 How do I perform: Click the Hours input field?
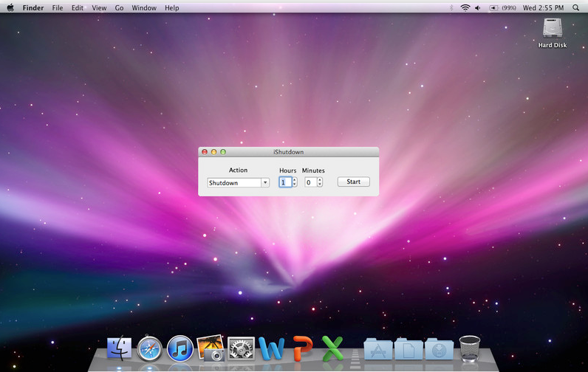(284, 182)
